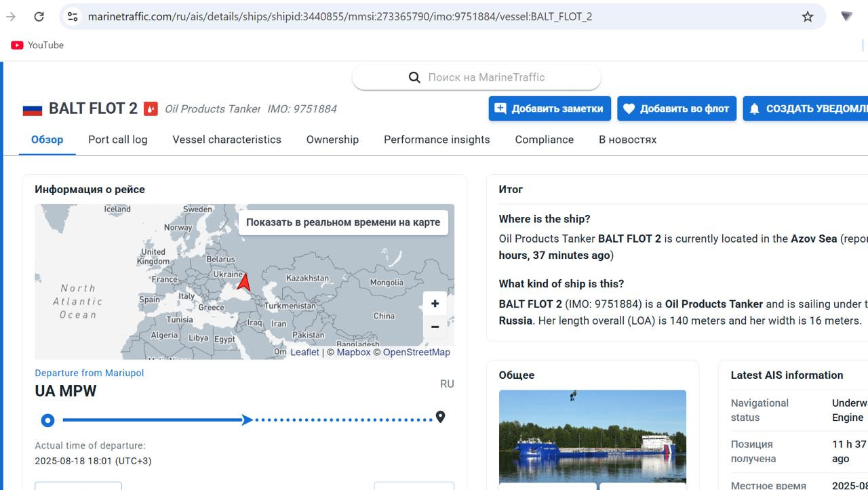Bookmark this page with the star icon
The height and width of the screenshot is (490, 868).
pyautogui.click(x=808, y=16)
